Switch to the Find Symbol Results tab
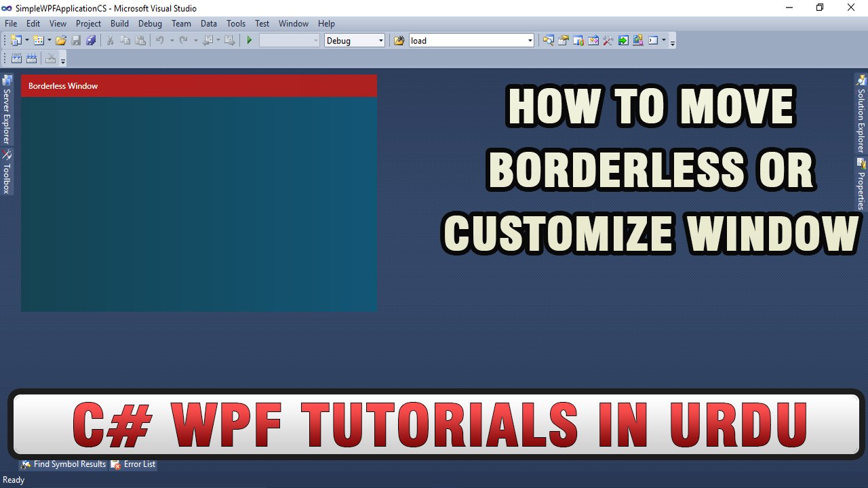The height and width of the screenshot is (488, 868). point(63,464)
